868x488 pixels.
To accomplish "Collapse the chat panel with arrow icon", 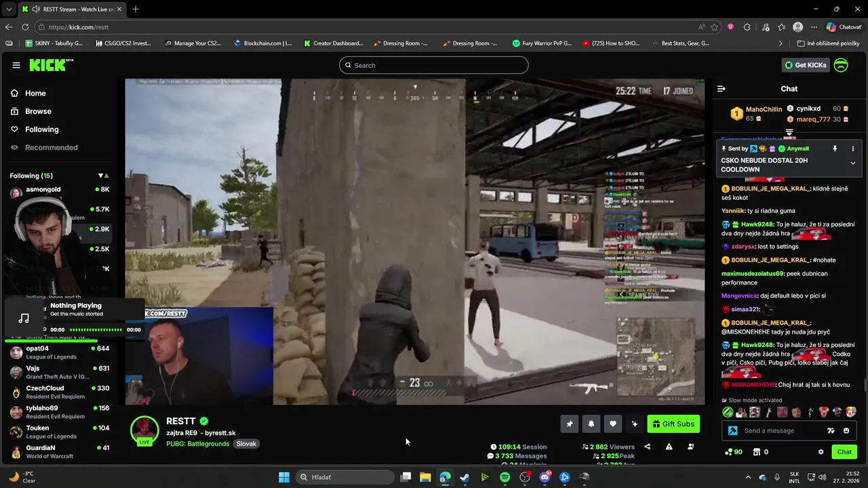I will (x=722, y=89).
